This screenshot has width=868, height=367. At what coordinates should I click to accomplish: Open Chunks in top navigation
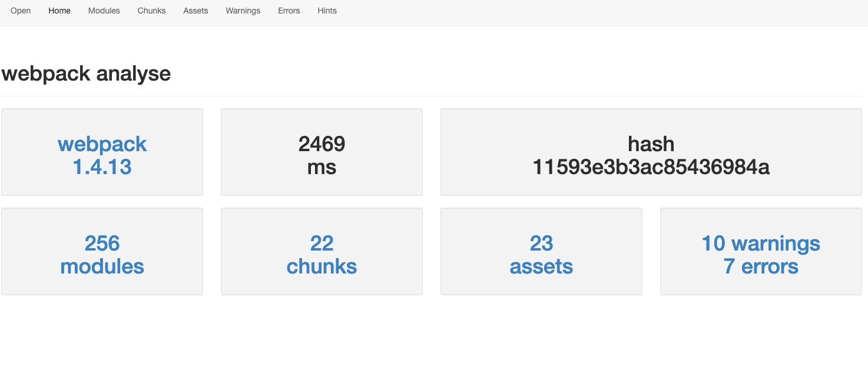pos(151,11)
